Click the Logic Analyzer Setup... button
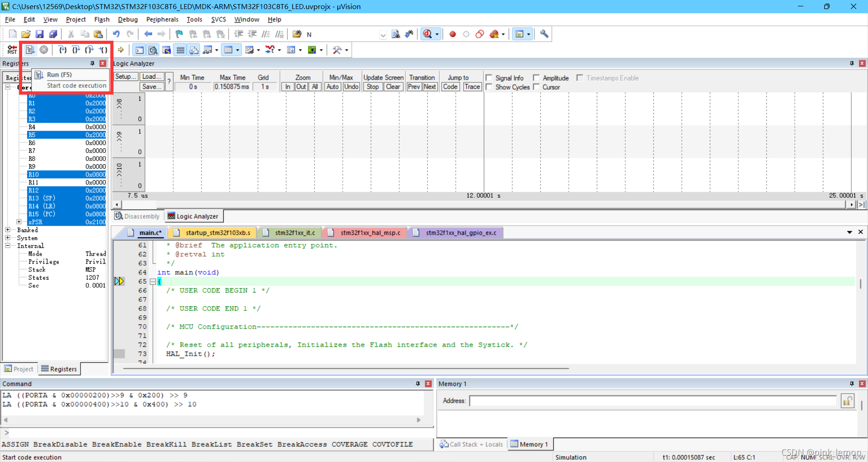The image size is (868, 462). pyautogui.click(x=125, y=76)
